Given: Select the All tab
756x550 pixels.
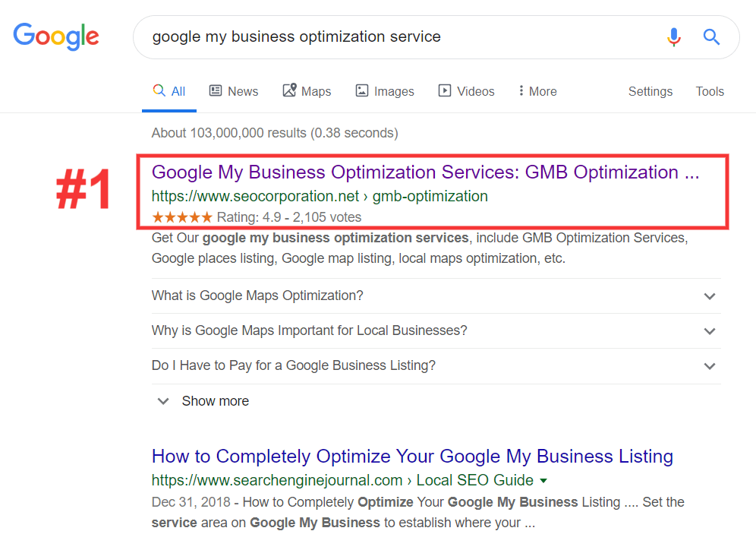Looking at the screenshot, I should [169, 91].
